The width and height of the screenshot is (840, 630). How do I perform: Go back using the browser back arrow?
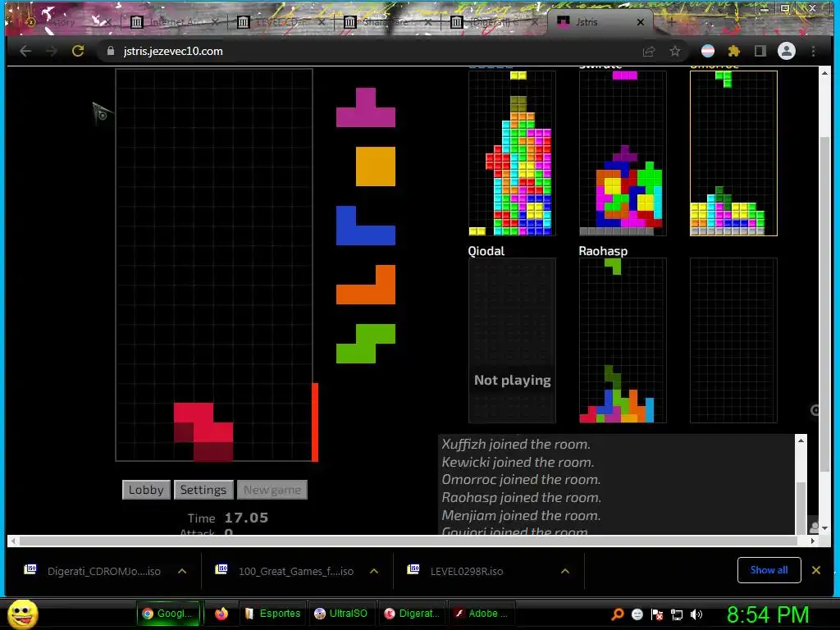pos(25,51)
